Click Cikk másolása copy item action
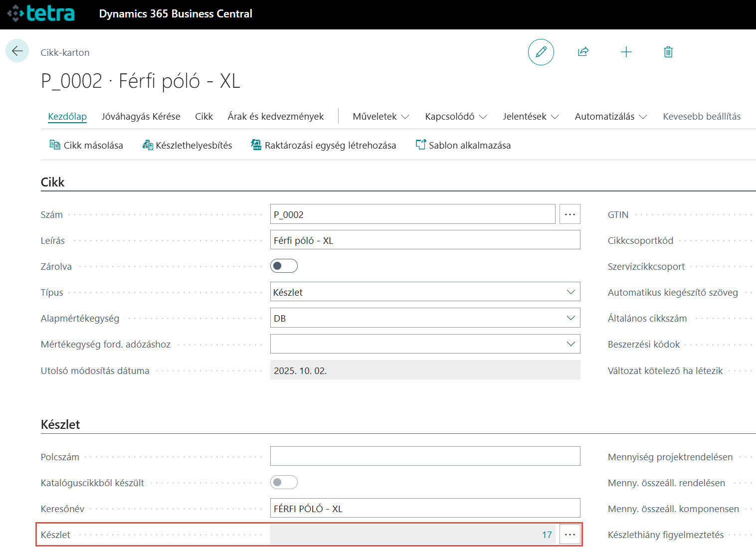The height and width of the screenshot is (548, 756). click(x=86, y=145)
